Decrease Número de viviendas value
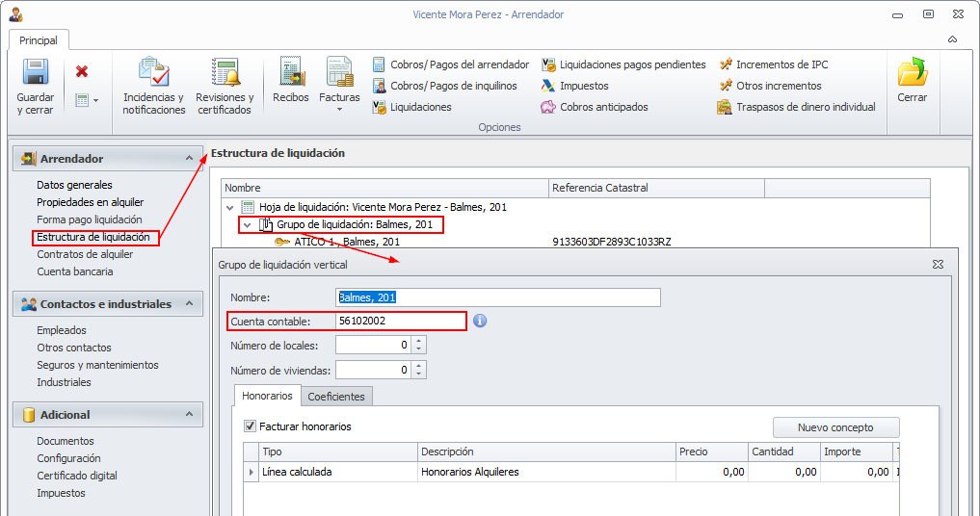Screen dimensions: 980x516 coord(419,374)
